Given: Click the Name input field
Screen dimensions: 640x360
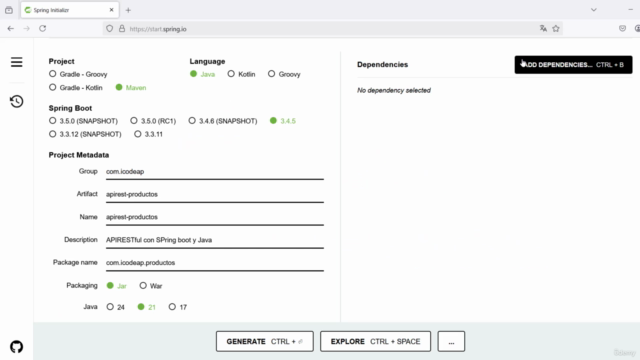Looking at the screenshot, I should [215, 218].
